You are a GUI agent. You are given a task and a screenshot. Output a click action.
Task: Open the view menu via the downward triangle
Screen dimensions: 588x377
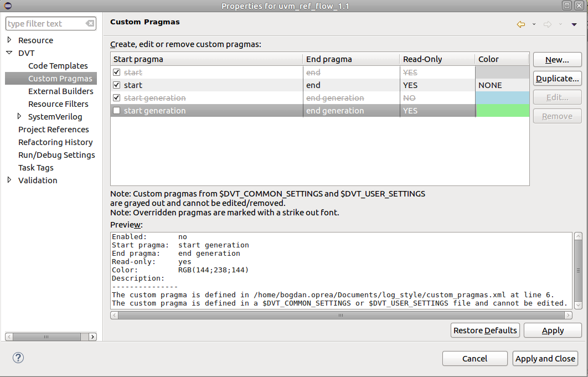click(x=574, y=24)
